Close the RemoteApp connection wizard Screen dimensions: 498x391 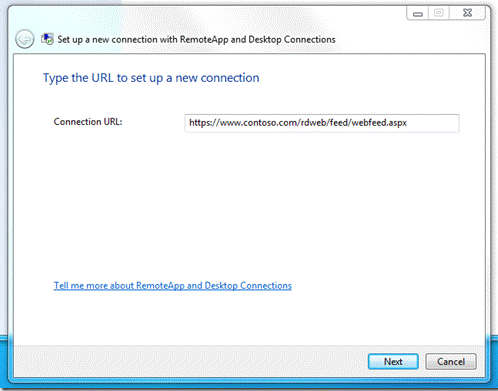[467, 13]
